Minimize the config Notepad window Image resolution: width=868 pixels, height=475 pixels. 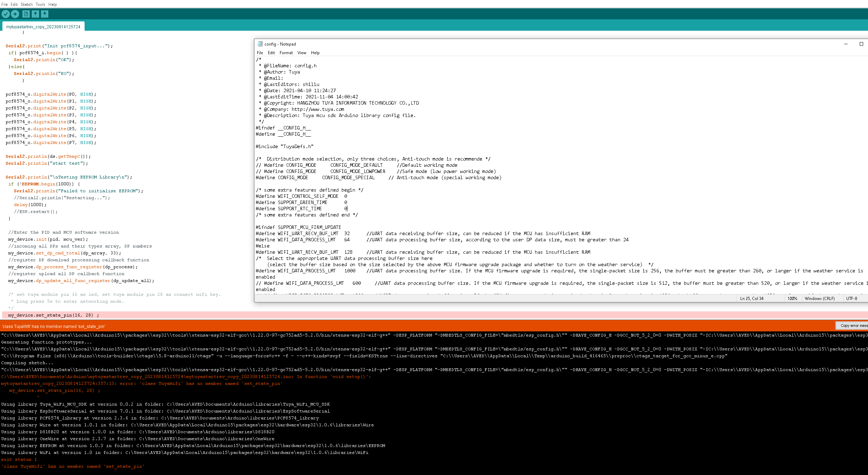[846, 44]
